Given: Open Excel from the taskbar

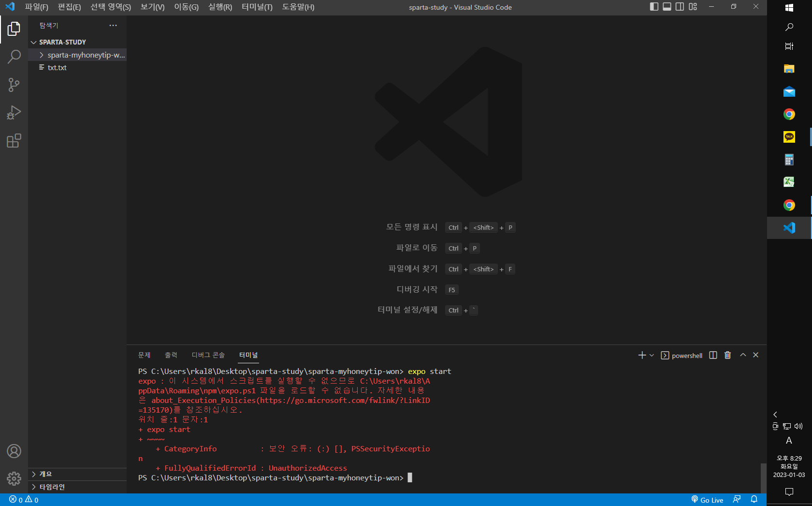Looking at the screenshot, I should point(789,182).
